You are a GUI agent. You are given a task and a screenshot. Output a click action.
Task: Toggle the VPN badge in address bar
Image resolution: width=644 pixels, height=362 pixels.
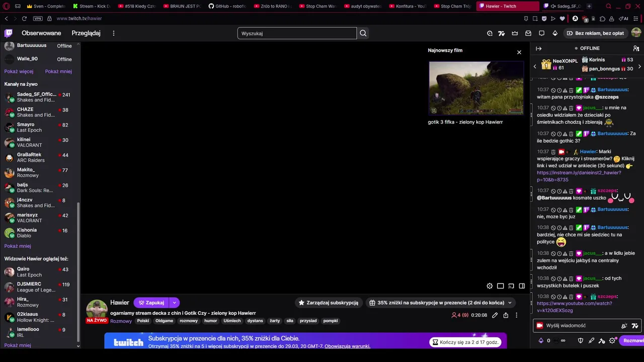coord(38,19)
